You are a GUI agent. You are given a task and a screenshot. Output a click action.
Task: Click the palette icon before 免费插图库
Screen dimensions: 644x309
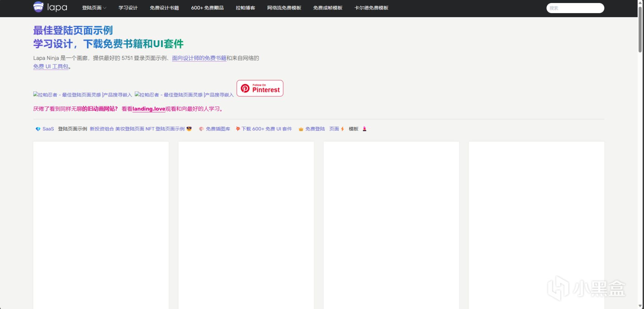click(x=201, y=129)
